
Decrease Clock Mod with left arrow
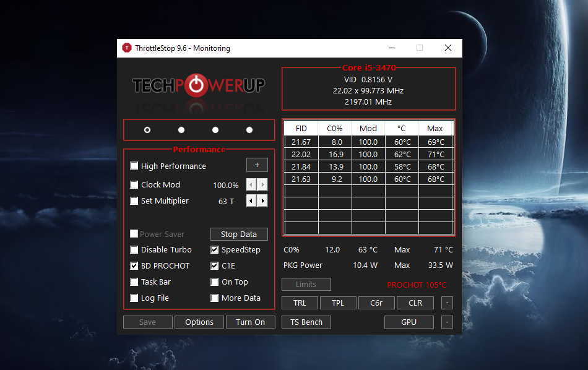(x=251, y=184)
